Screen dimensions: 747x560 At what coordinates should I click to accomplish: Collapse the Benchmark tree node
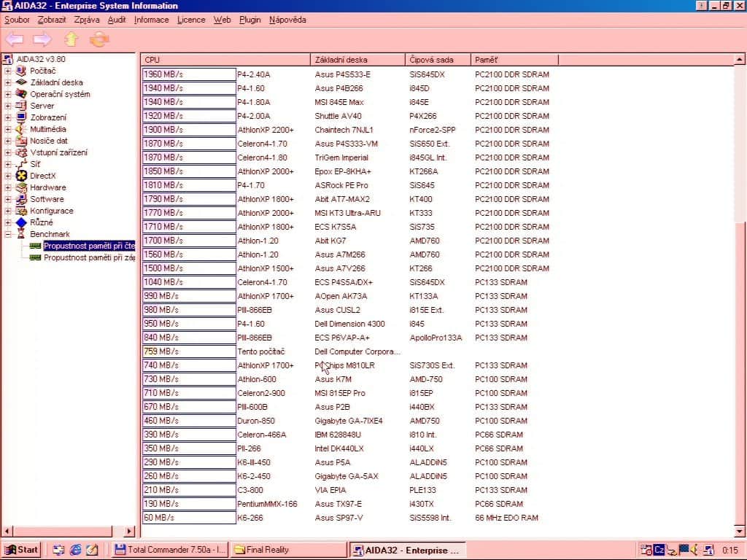7,234
